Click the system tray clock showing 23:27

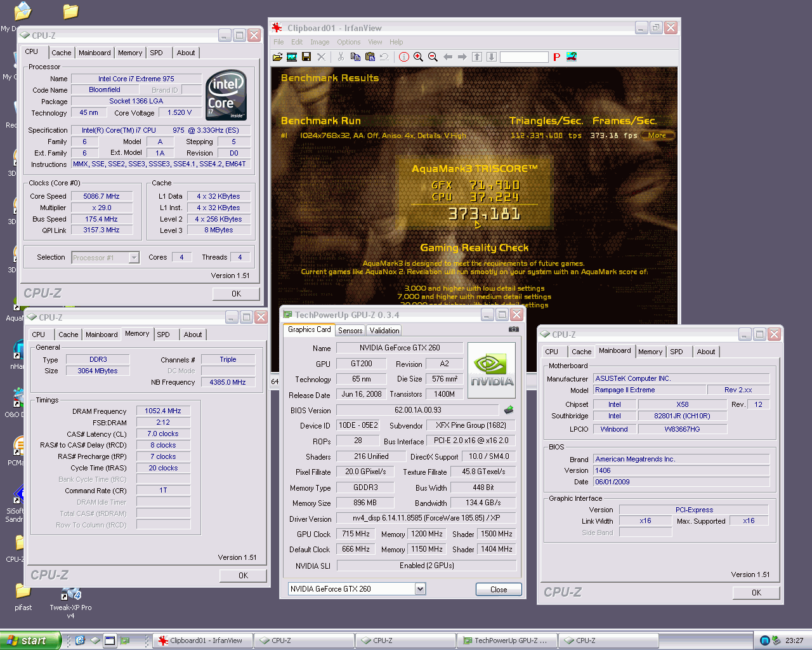794,640
